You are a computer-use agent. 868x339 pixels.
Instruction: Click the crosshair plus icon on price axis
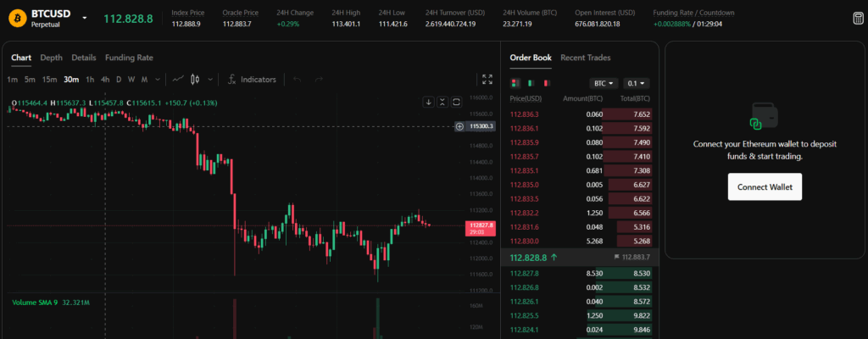click(x=459, y=126)
